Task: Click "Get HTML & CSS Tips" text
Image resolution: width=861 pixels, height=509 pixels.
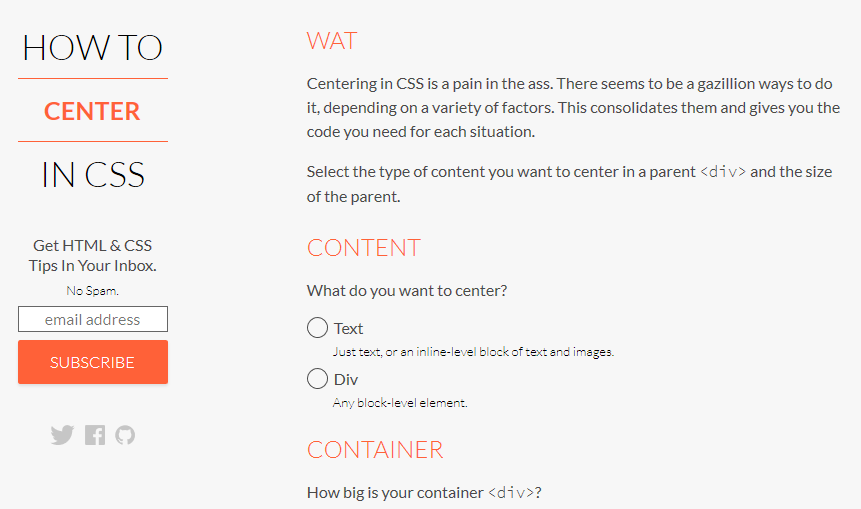Action: pyautogui.click(x=92, y=255)
